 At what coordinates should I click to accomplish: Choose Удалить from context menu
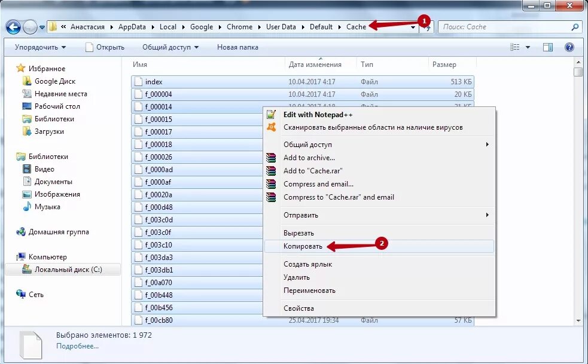click(379, 277)
